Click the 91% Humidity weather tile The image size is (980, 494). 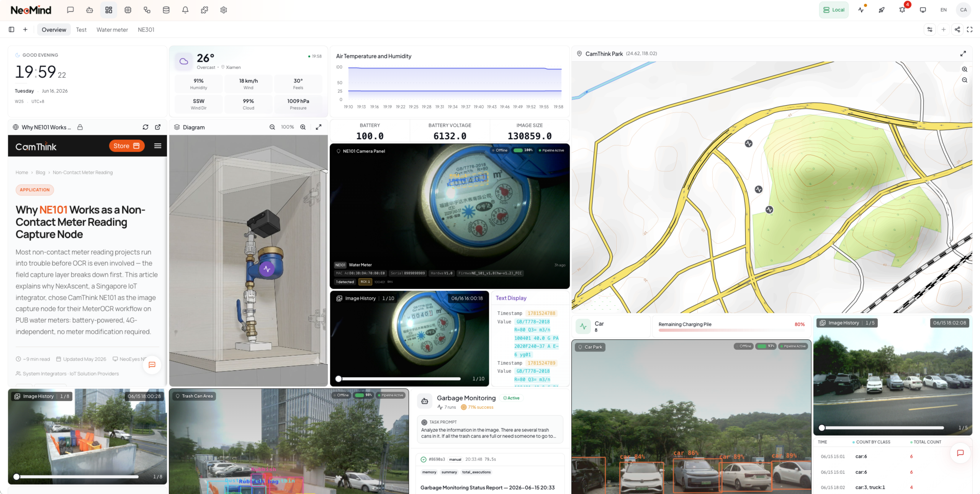tap(199, 84)
